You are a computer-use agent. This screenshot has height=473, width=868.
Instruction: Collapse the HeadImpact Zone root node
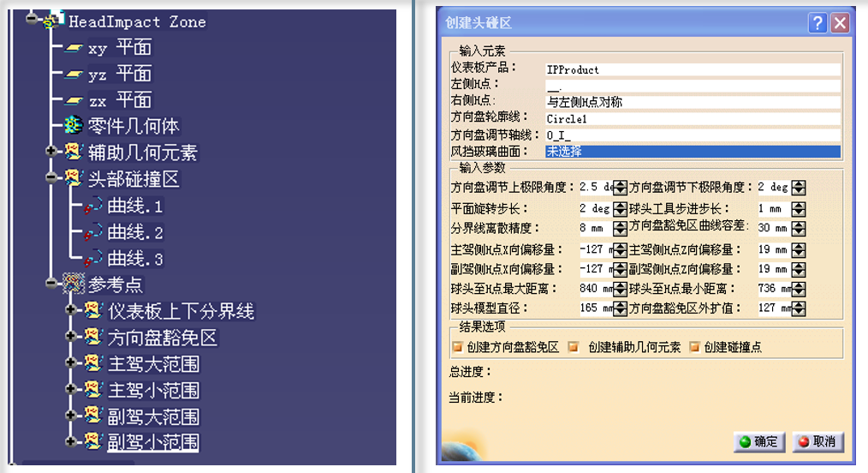32,19
